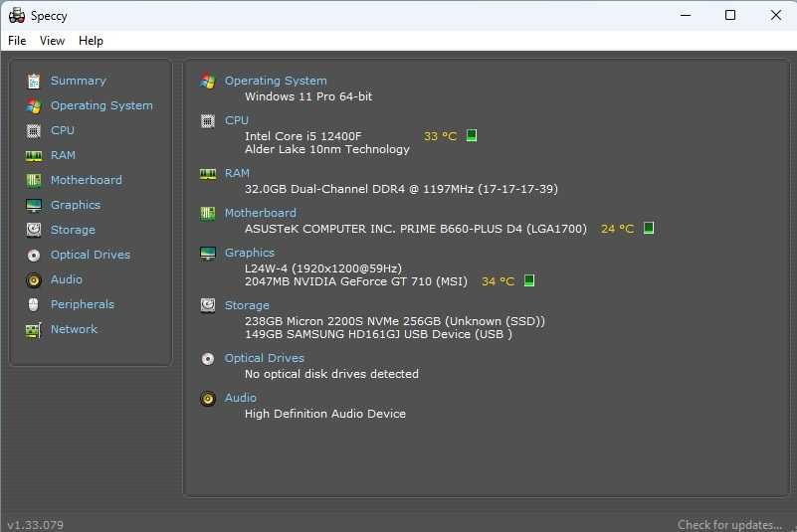Screen dimensions: 797x532
Task: Click Alder Lake 10nm Technology text
Action: [x=326, y=149]
